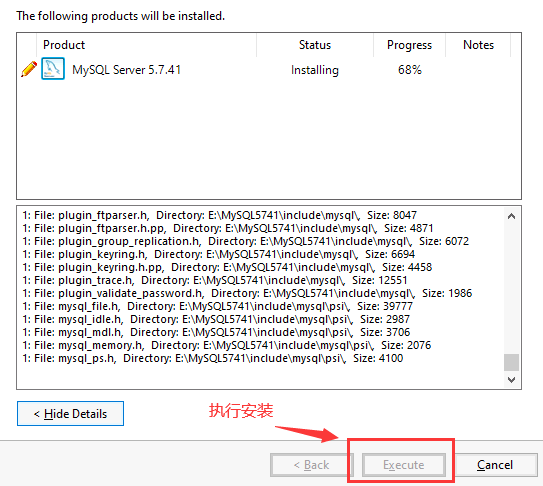Cancel the installation
The height and width of the screenshot is (486, 543).
[x=495, y=465]
